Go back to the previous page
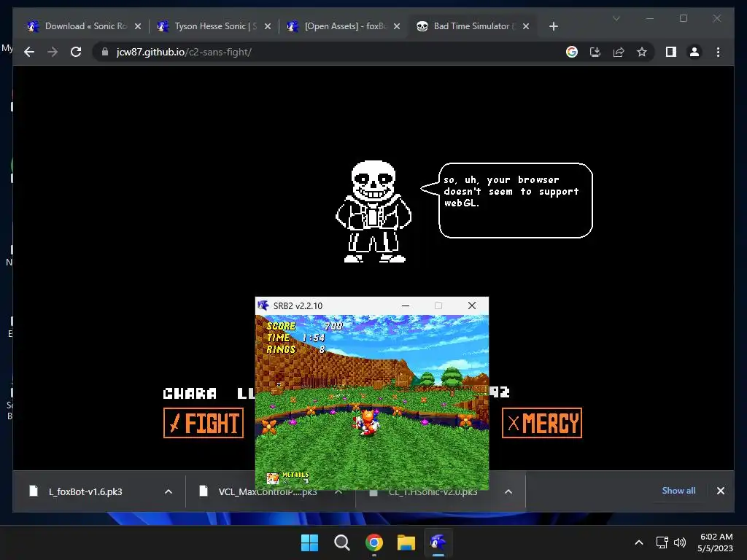 [29, 52]
